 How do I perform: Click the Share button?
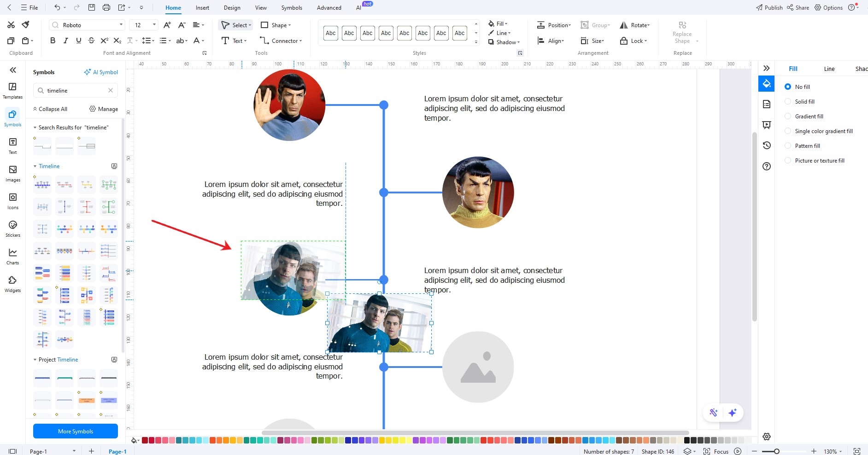click(x=798, y=7)
